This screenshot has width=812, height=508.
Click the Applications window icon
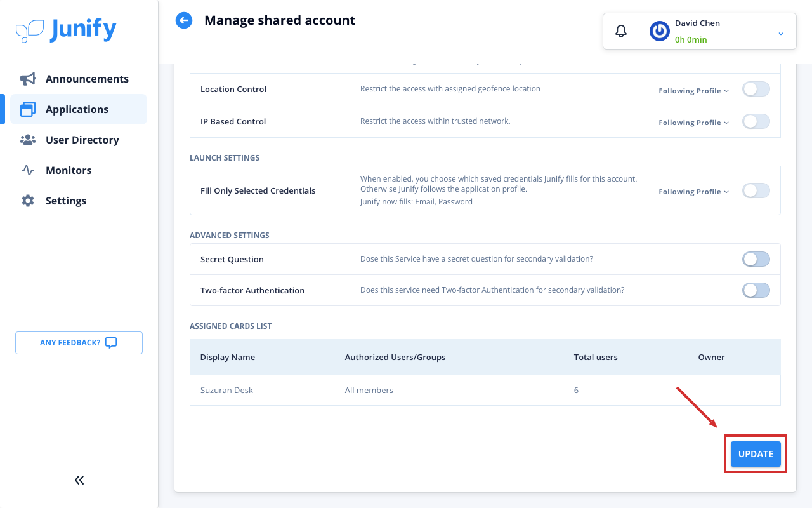click(x=28, y=109)
